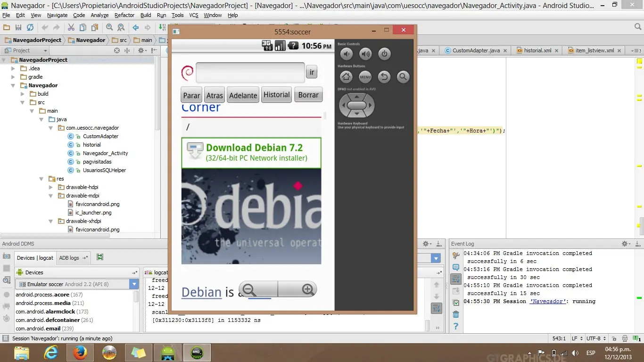The height and width of the screenshot is (362, 644).
Task: Select UsuariosSQLHelper class in project tree
Action: click(x=104, y=170)
